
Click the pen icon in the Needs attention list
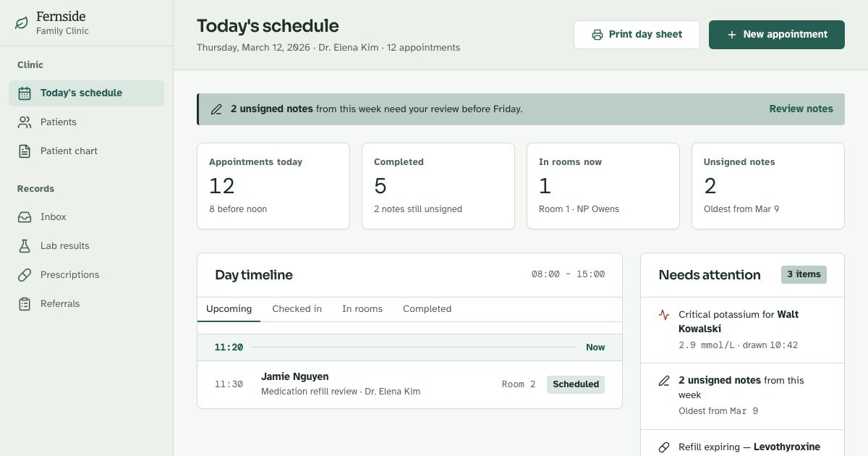point(664,381)
